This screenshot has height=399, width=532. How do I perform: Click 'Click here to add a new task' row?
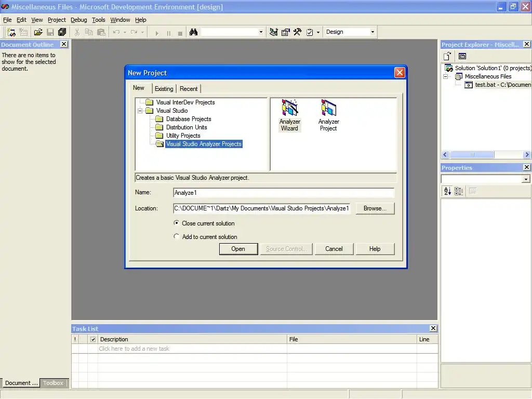click(255, 349)
